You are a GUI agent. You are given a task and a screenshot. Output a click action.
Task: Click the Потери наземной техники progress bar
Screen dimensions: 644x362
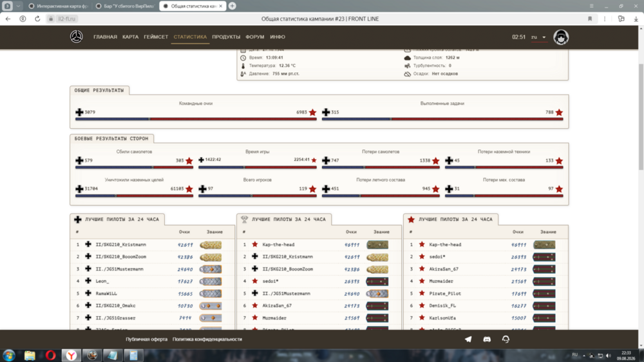[504, 167]
